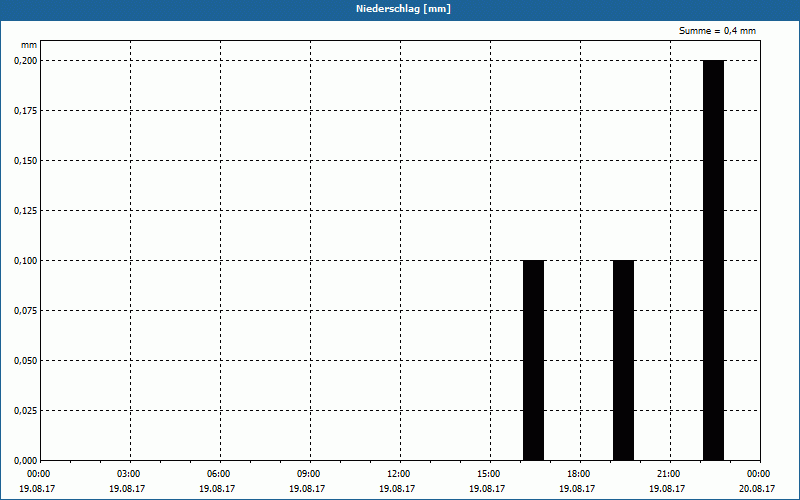
Task: Click the 0,100 y-axis value
Action: pos(26,261)
